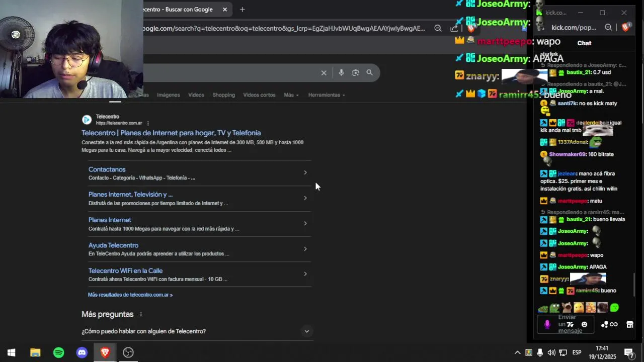Start Google voice search microphone
Image resolution: width=644 pixels, height=362 pixels.
[341, 73]
